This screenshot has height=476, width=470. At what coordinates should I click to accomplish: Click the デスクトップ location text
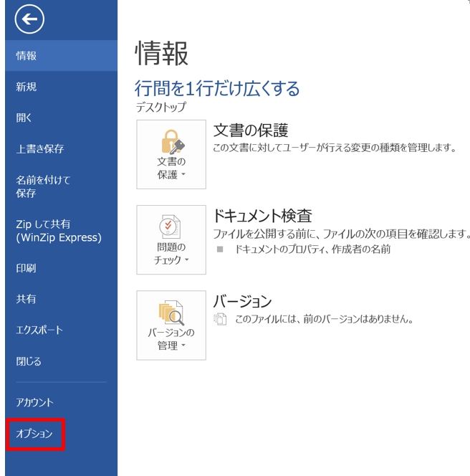[160, 107]
